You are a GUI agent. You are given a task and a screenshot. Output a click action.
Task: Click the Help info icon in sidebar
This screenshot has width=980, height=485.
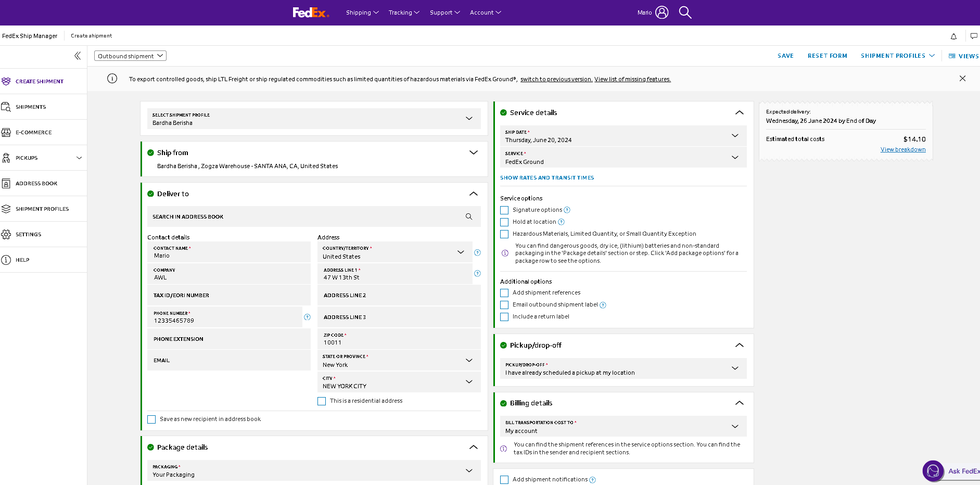click(6, 260)
